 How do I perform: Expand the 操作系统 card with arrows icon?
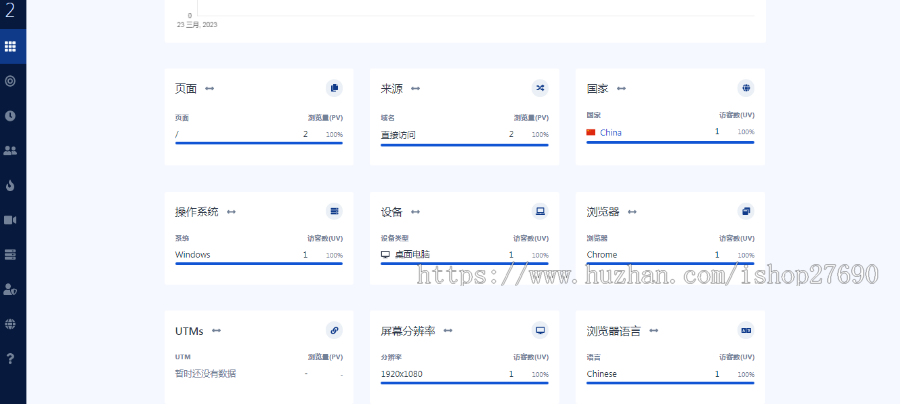[x=231, y=212]
